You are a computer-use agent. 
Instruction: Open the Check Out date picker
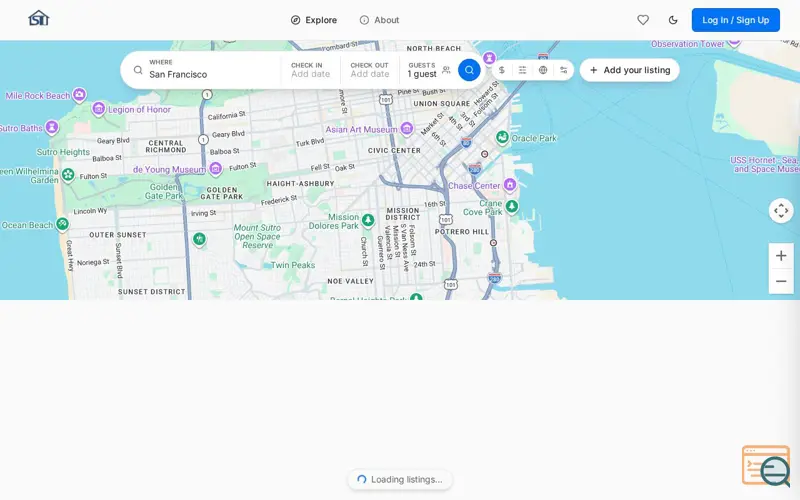[x=369, y=70]
